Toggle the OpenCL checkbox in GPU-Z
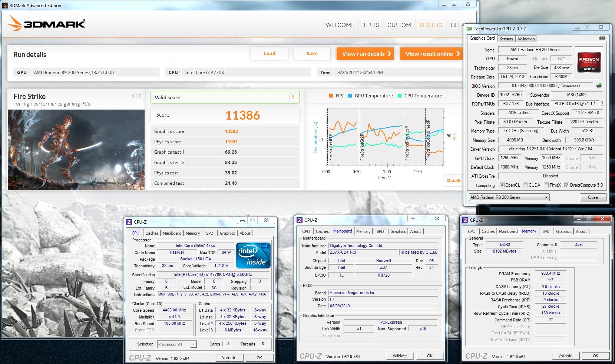615x364 pixels. (502, 185)
